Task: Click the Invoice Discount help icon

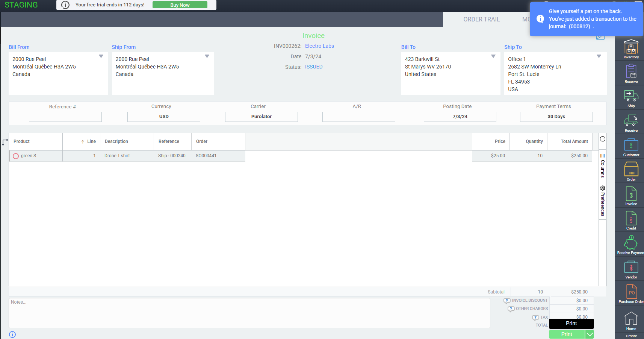Action: tap(507, 301)
